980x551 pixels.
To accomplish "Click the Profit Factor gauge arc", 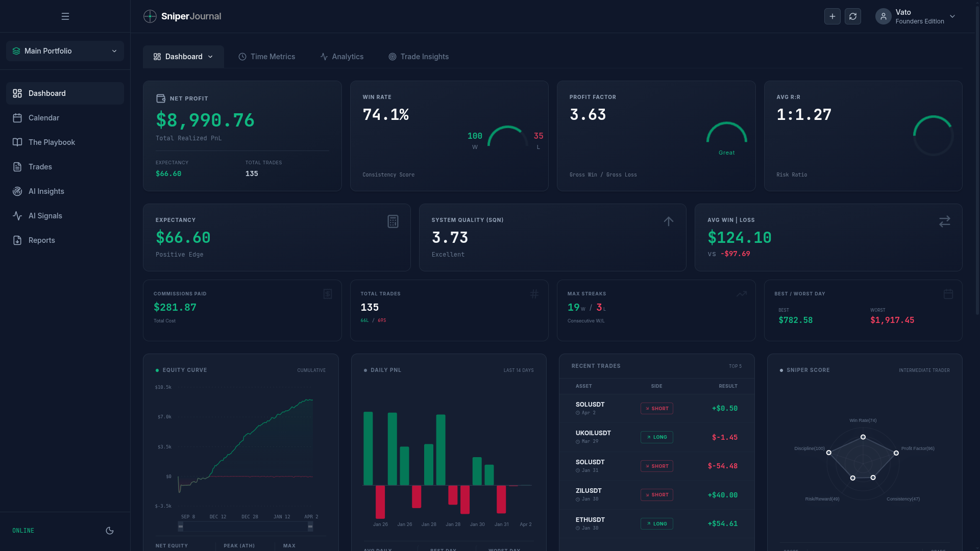I will pyautogui.click(x=727, y=132).
